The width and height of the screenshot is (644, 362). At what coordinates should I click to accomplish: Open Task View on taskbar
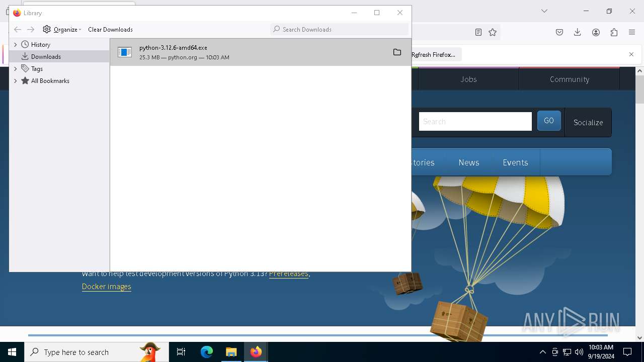(x=181, y=352)
